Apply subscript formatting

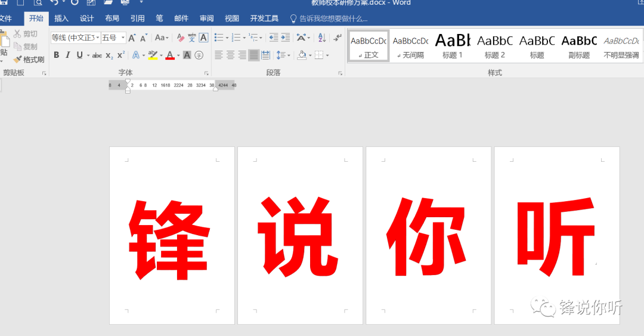point(109,55)
